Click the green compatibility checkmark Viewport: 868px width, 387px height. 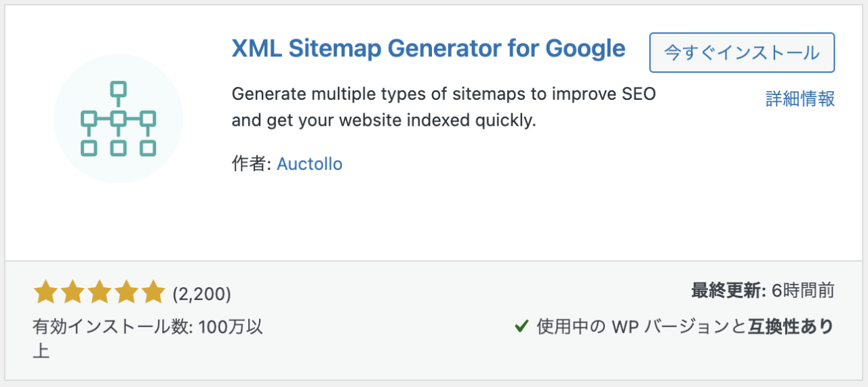point(521,327)
